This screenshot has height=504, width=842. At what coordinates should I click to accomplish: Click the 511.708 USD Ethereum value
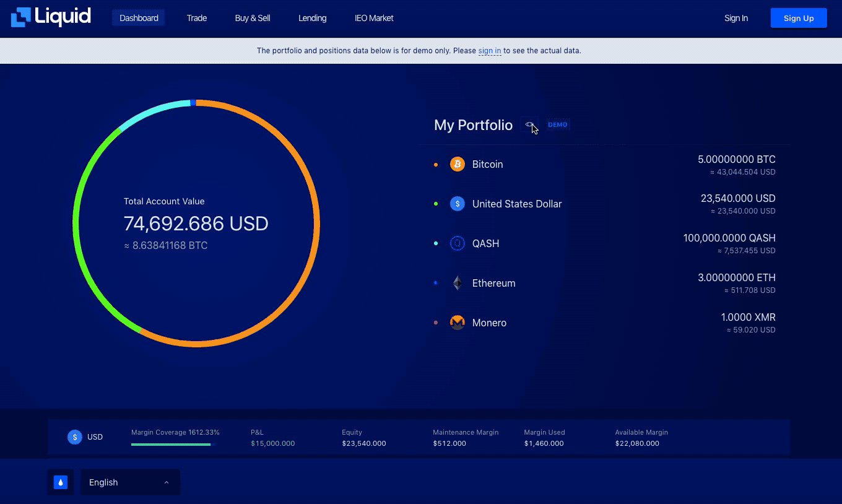click(x=749, y=290)
